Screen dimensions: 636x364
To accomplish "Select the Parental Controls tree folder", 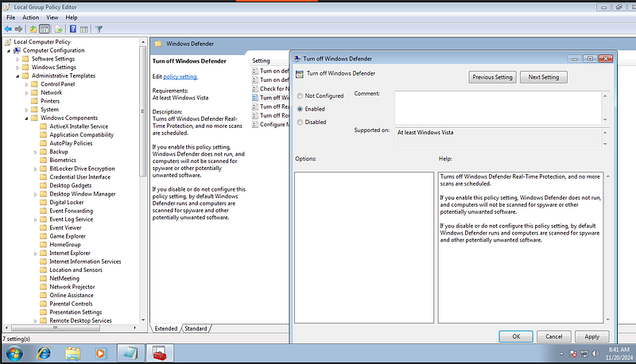I will pos(71,304).
